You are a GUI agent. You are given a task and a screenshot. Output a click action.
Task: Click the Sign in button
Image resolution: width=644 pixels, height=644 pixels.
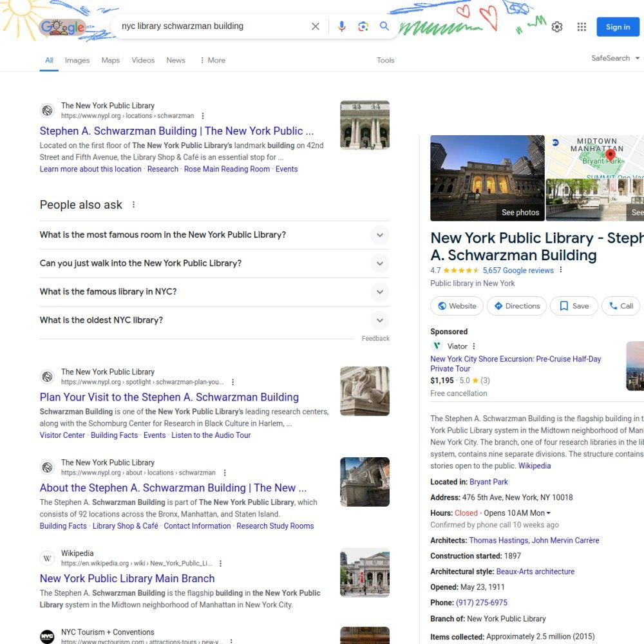tap(618, 26)
